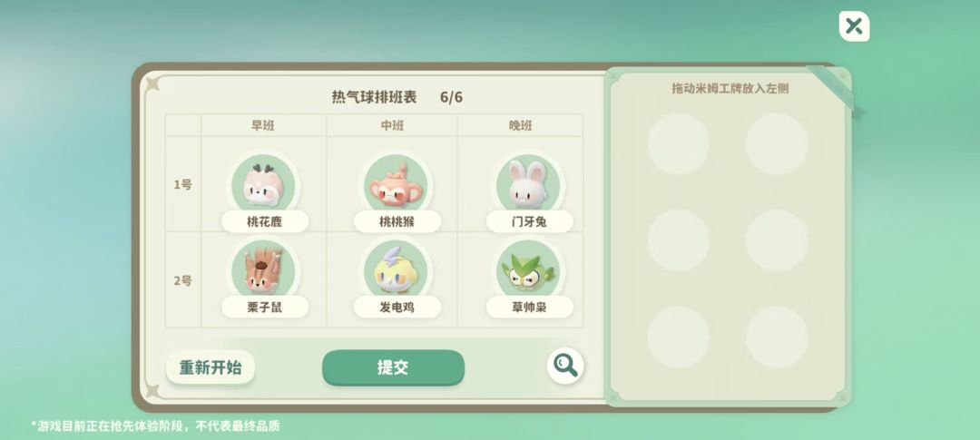Click the 2号 row label
This screenshot has height=440, width=980.
point(182,280)
